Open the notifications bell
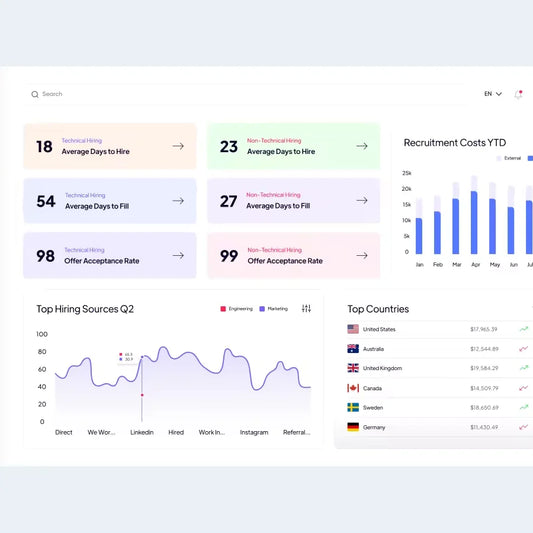The image size is (533, 533). click(x=518, y=94)
